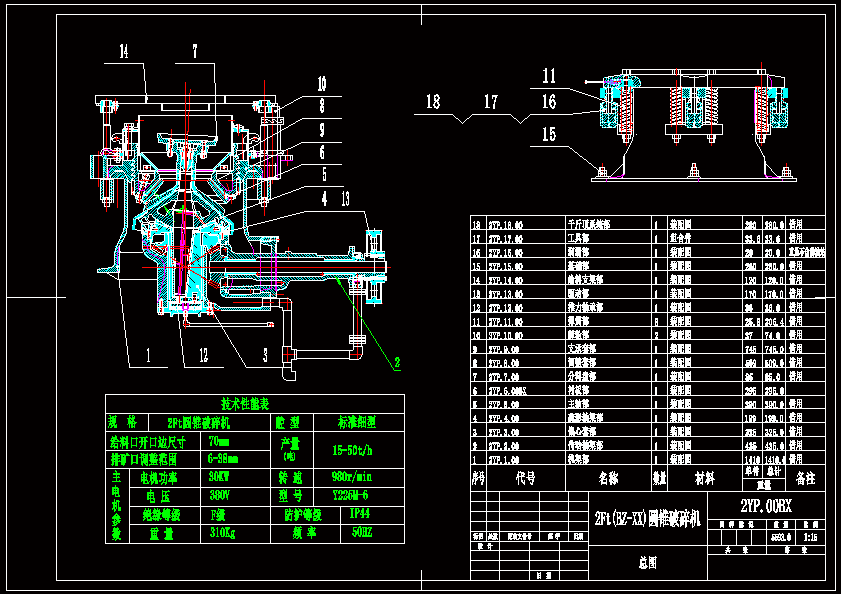Click the green callout number 2
The width and height of the screenshot is (841, 594).
click(396, 362)
